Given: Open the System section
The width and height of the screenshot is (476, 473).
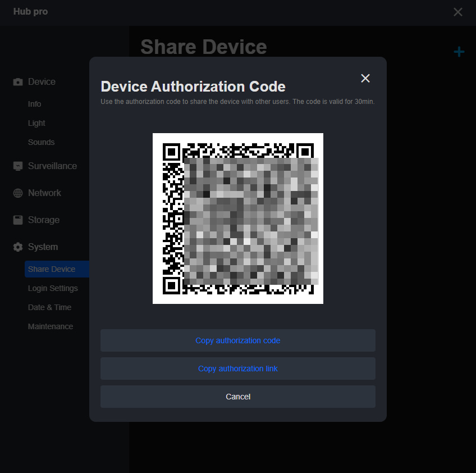Looking at the screenshot, I should [x=43, y=247].
